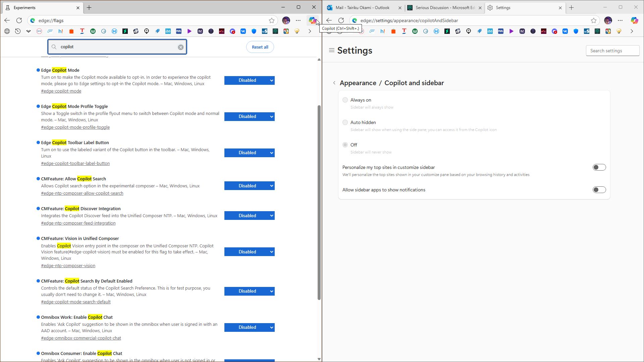The image size is (644, 362).
Task: Open the profile avatar in the Settings window
Action: 608,20
